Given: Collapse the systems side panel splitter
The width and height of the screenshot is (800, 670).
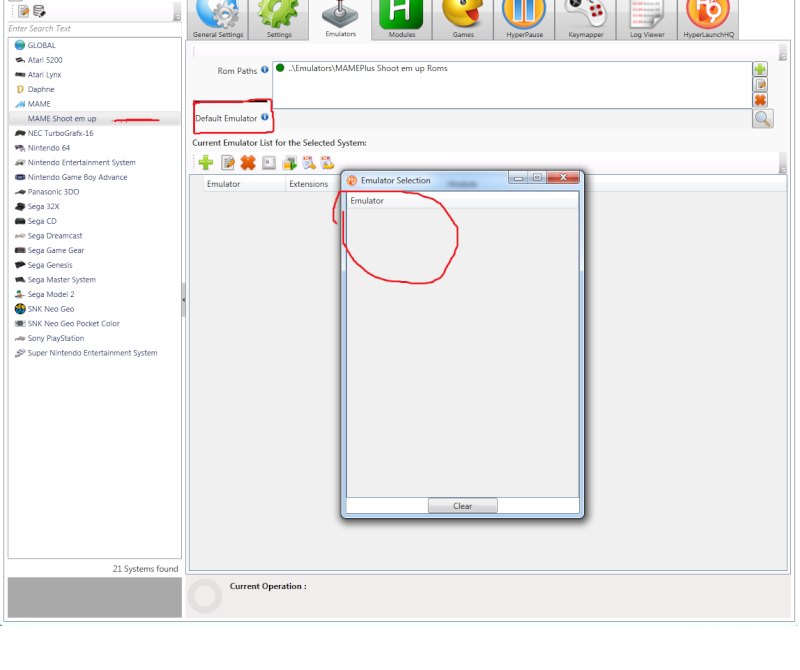Looking at the screenshot, I should click(184, 300).
